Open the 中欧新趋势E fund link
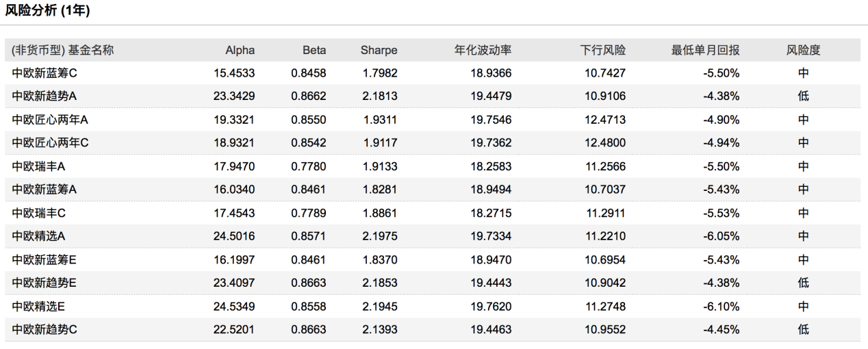 [x=44, y=283]
